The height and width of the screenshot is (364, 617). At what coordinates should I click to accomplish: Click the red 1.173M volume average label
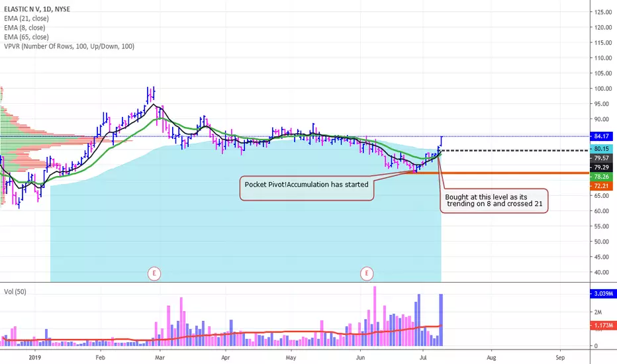602,326
